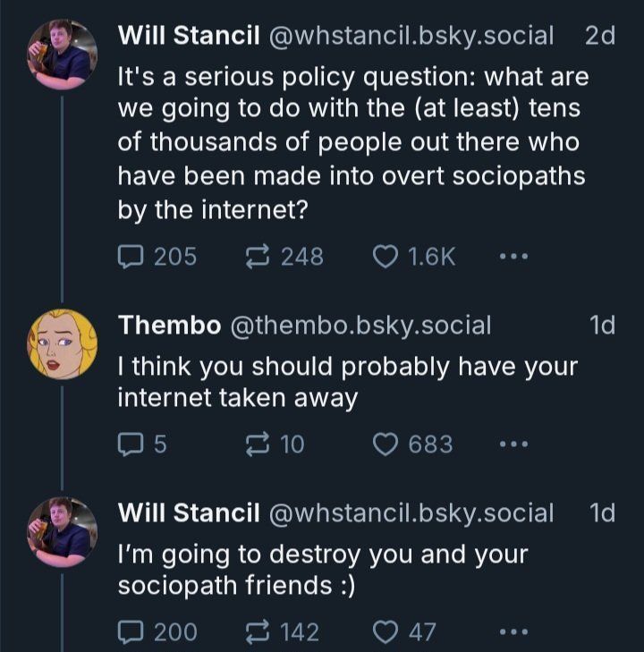This screenshot has width=644, height=652.
Task: Open more options on the policy question post
Action: (513, 257)
